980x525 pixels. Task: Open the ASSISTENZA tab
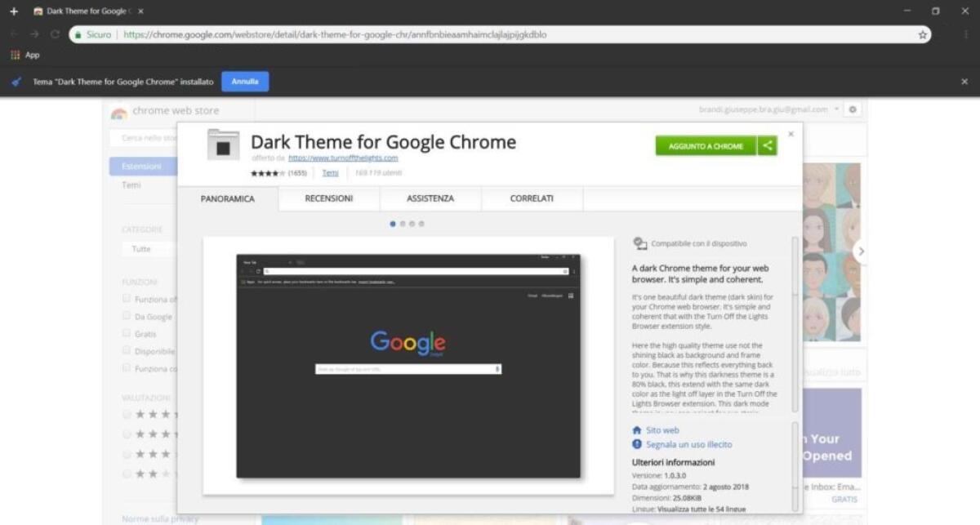click(429, 198)
